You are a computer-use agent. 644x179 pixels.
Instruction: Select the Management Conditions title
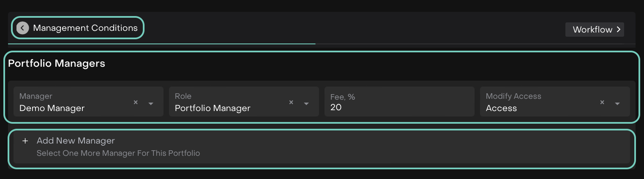point(85,28)
